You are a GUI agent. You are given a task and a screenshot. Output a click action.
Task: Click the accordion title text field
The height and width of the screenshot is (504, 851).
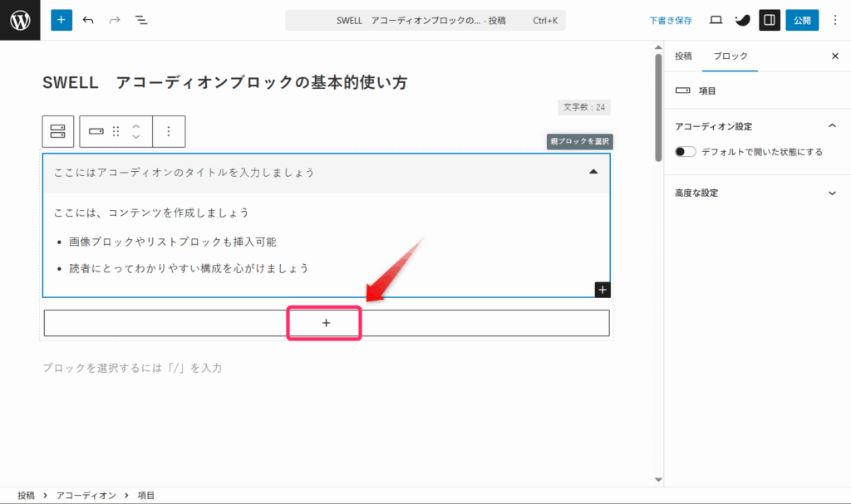tap(184, 173)
